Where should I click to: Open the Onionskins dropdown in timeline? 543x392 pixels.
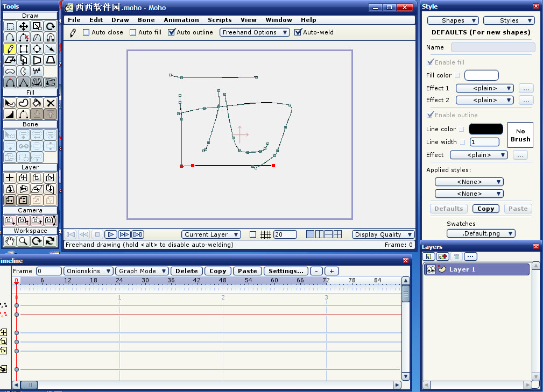[88, 271]
